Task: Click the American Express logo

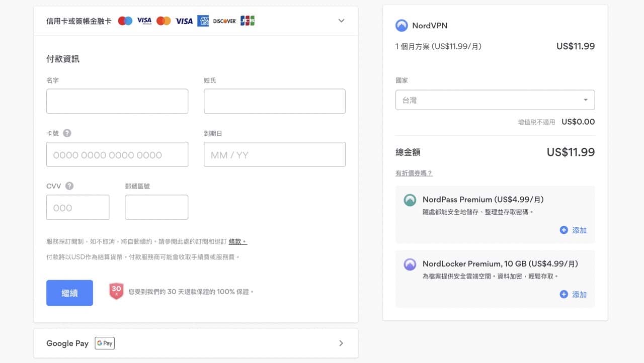Action: click(x=203, y=21)
